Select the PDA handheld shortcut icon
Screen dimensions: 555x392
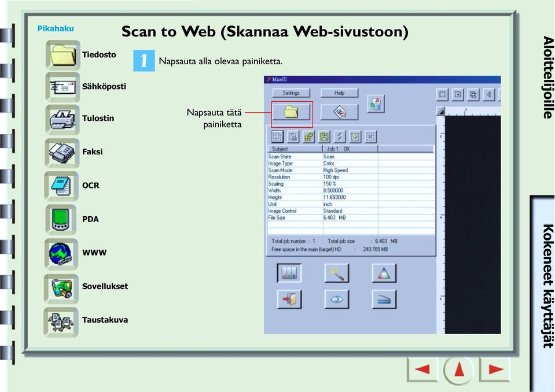pos(61,220)
